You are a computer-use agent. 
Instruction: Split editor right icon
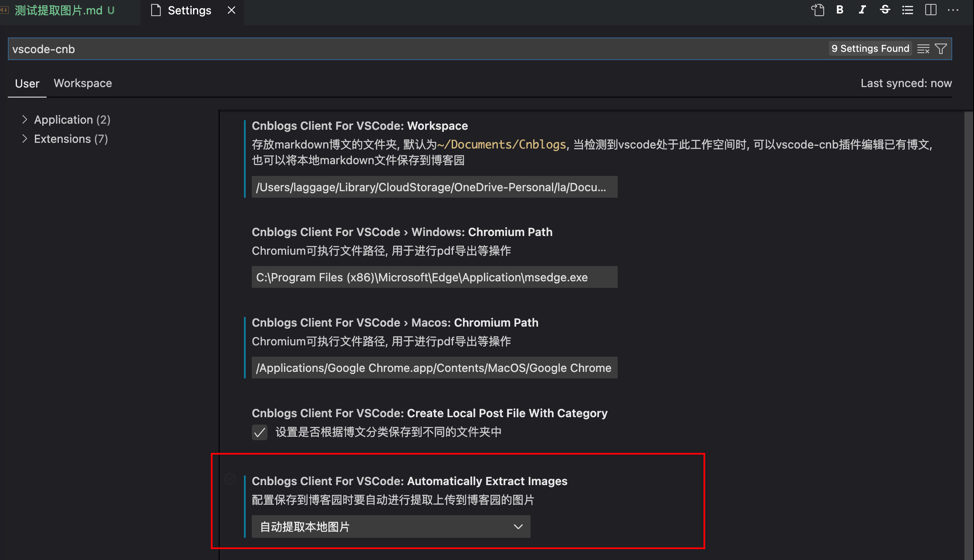[x=930, y=10]
